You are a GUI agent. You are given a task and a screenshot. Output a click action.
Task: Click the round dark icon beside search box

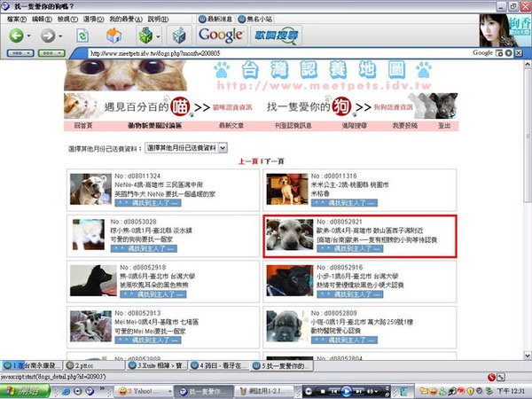tap(508, 53)
